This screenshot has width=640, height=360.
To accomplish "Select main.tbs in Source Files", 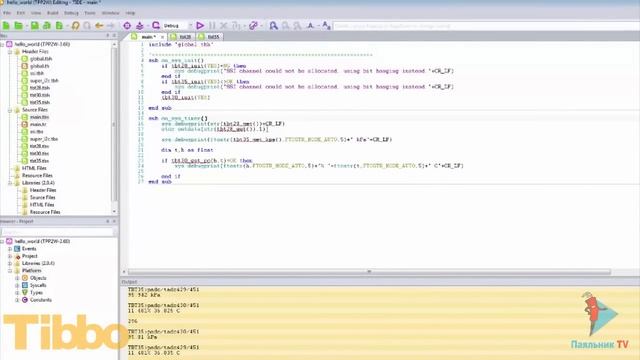I will click(x=39, y=117).
